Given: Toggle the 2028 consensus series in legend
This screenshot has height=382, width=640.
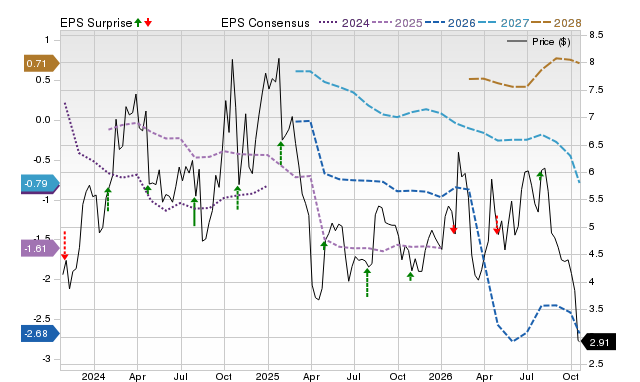Looking at the screenshot, I should pos(556,23).
